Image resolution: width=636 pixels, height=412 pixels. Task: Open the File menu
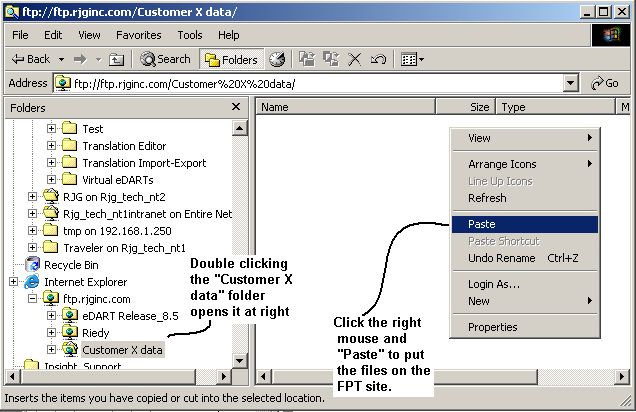20,35
